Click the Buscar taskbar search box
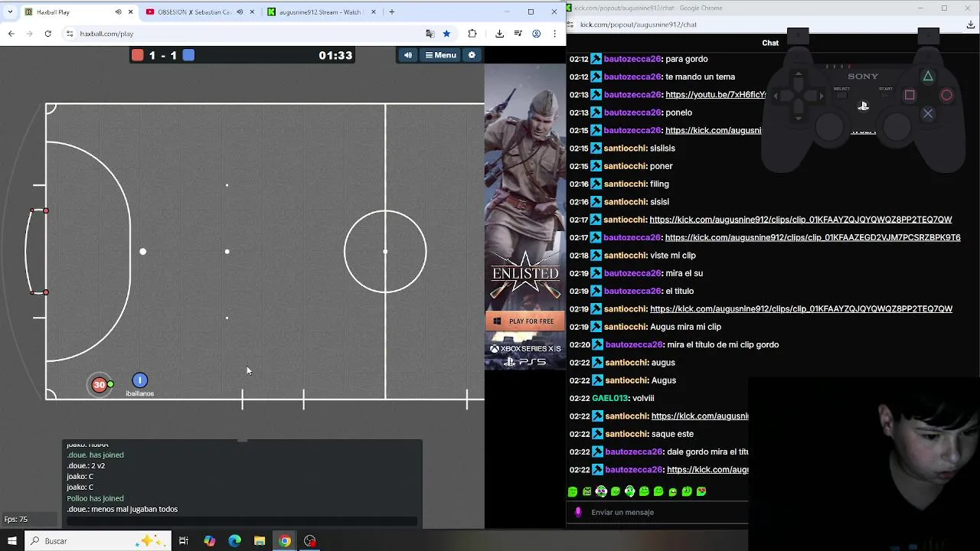Viewport: 980px width, 551px height. (x=97, y=541)
